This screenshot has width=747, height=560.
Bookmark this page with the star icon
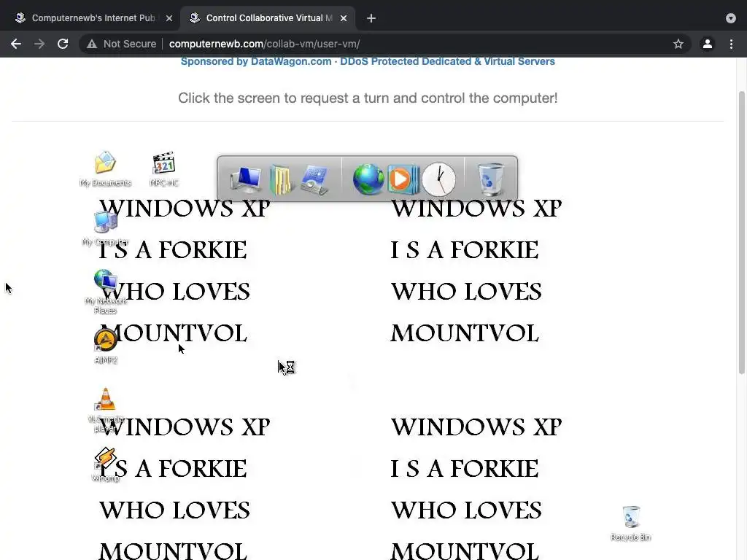(x=678, y=44)
